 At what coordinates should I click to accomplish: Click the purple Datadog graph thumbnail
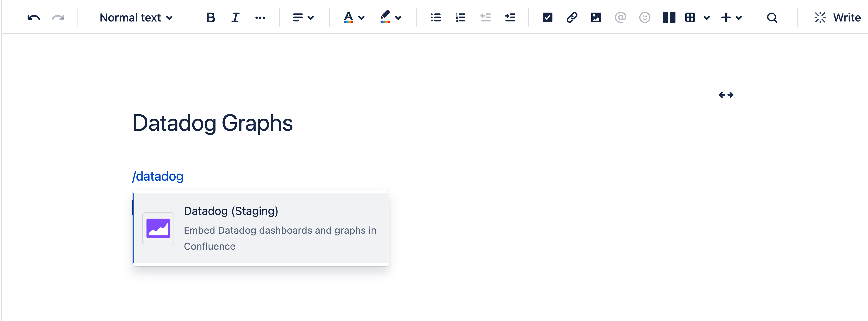[x=158, y=228]
